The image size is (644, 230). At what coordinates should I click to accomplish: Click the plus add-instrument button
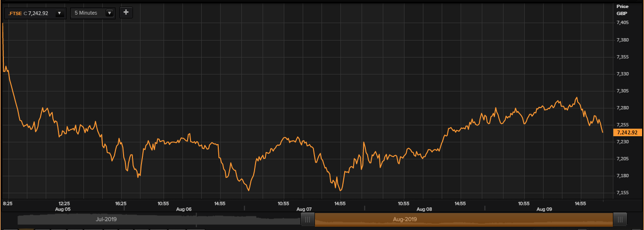126,13
